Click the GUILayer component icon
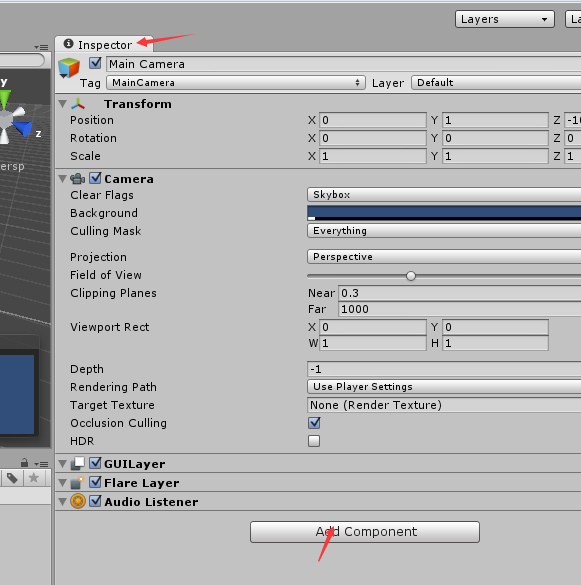This screenshot has height=585, width=581. tap(78, 463)
